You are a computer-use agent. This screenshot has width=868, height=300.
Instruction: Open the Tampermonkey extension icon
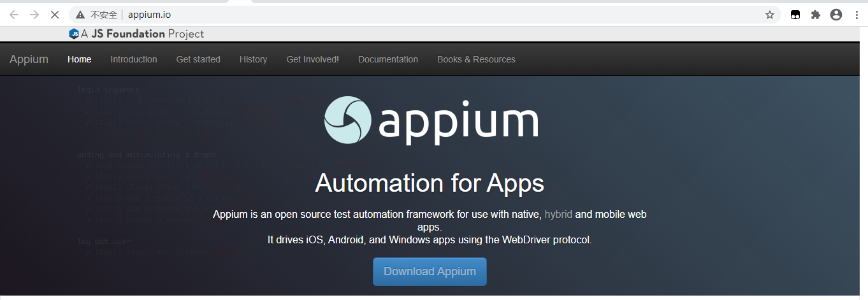tap(795, 15)
